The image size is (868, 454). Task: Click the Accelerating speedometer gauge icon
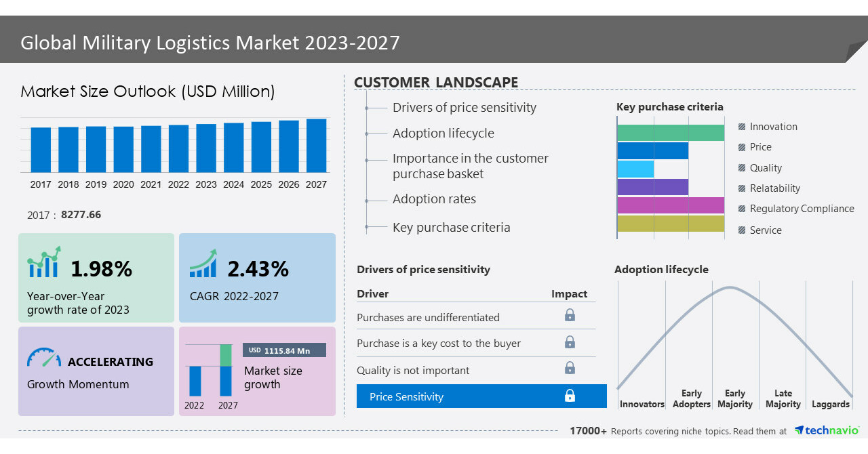tap(44, 358)
